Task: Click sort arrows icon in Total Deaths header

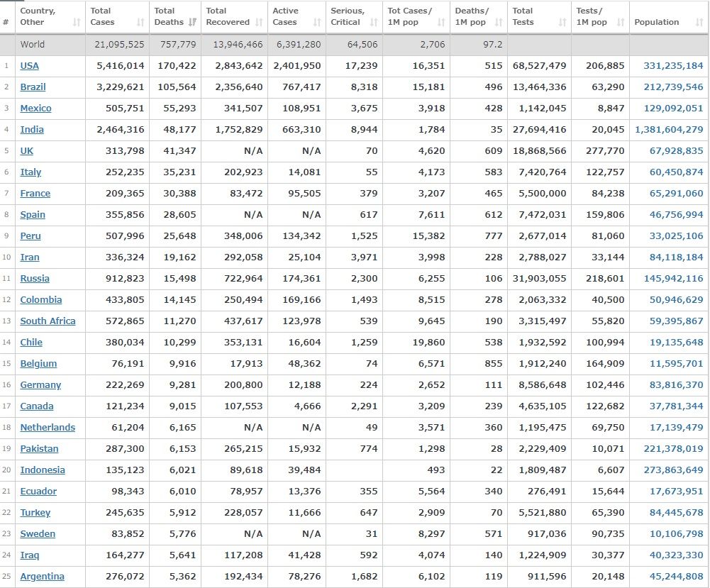Action: (192, 23)
